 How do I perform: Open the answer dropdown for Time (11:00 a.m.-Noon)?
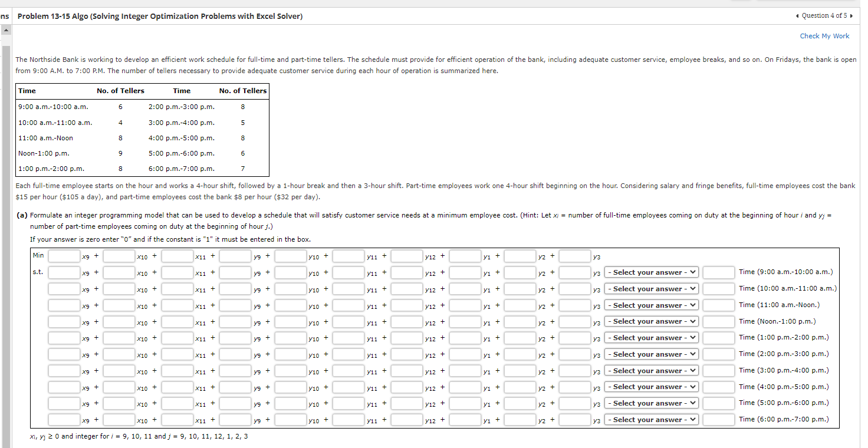(x=650, y=305)
